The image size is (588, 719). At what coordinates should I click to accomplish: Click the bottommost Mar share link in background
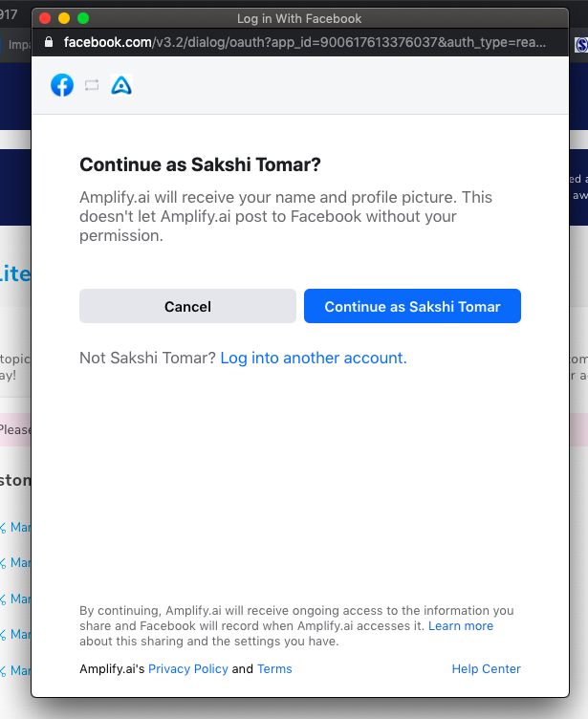16,670
